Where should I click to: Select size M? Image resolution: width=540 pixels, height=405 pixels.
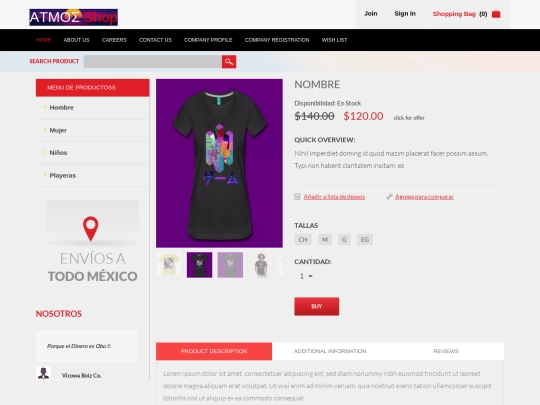(x=325, y=239)
